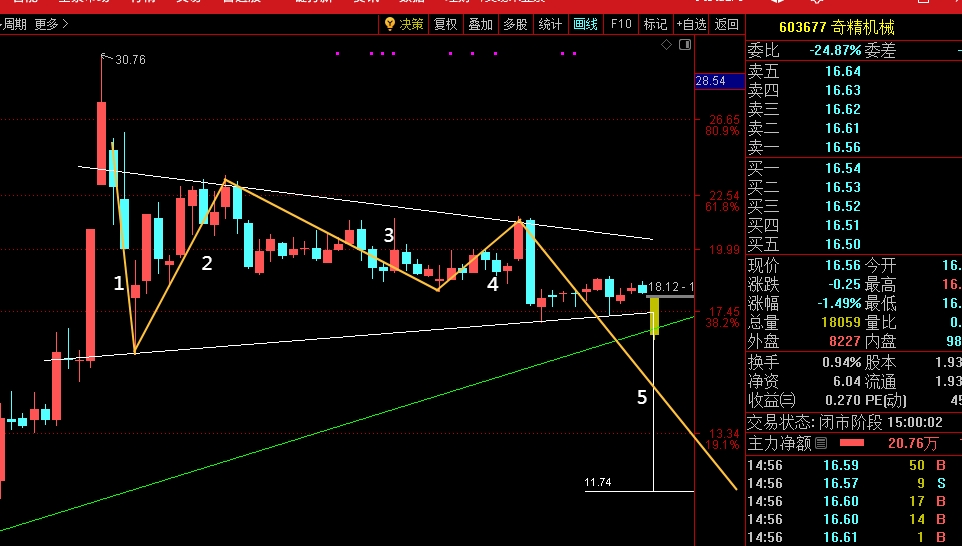
Task: Click the tall red candle topping at 30.76
Action: pyautogui.click(x=101, y=142)
